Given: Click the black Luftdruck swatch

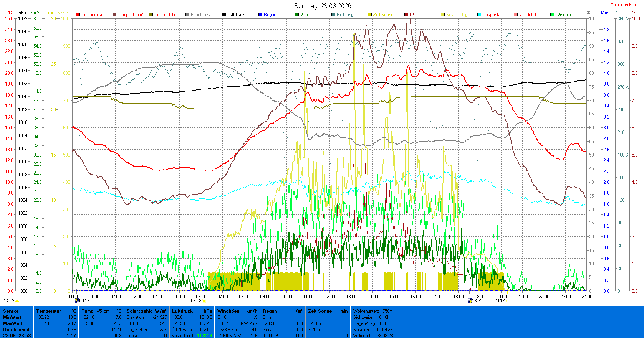Looking at the screenshot, I should pos(224,15).
